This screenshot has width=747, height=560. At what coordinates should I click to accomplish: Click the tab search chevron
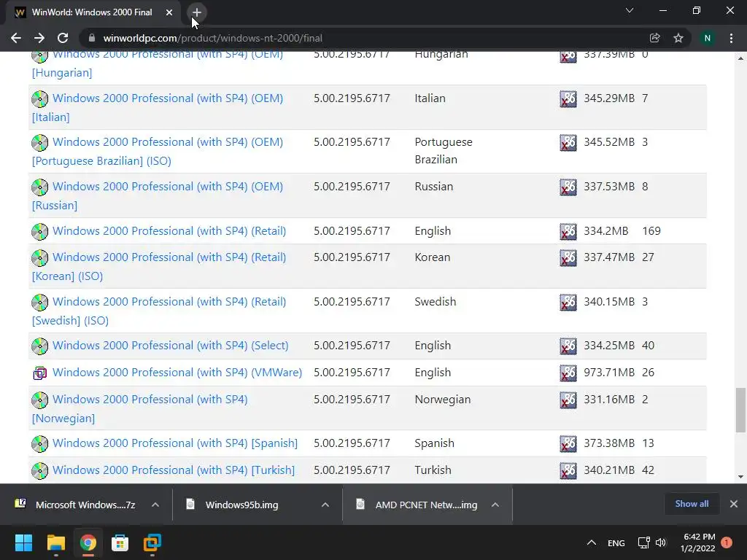pyautogui.click(x=630, y=10)
